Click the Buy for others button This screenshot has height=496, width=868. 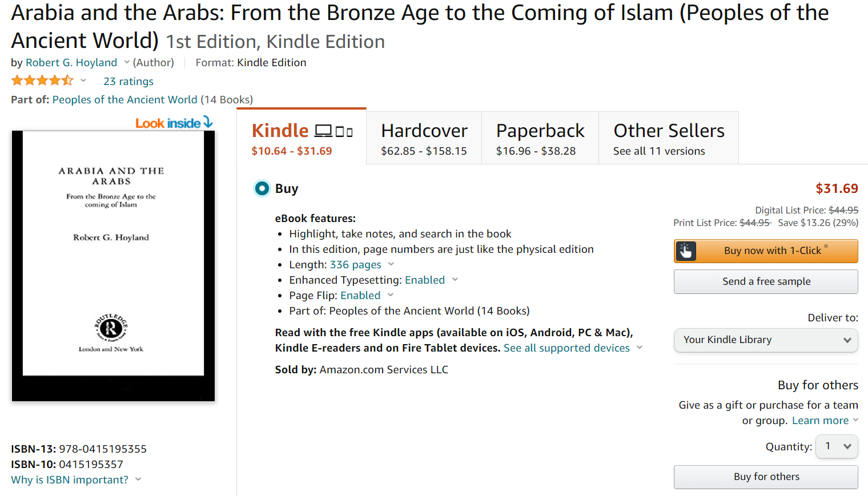(766, 477)
